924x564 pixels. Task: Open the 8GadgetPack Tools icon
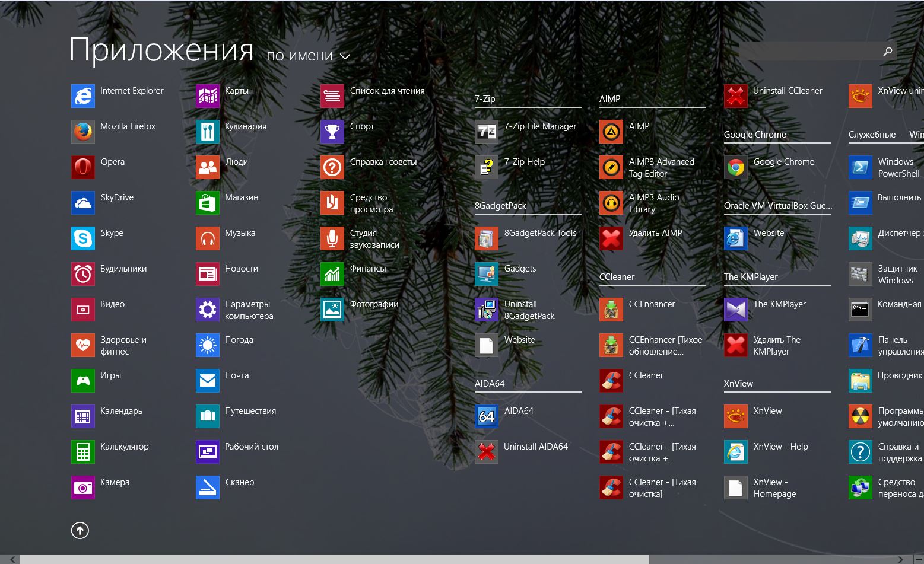click(487, 238)
